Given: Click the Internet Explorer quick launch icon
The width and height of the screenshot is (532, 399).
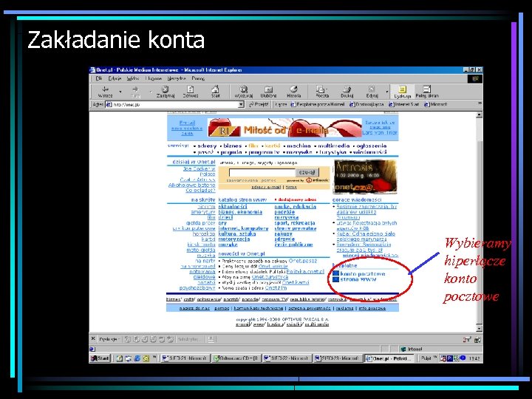Looking at the screenshot, I should coord(137,358).
